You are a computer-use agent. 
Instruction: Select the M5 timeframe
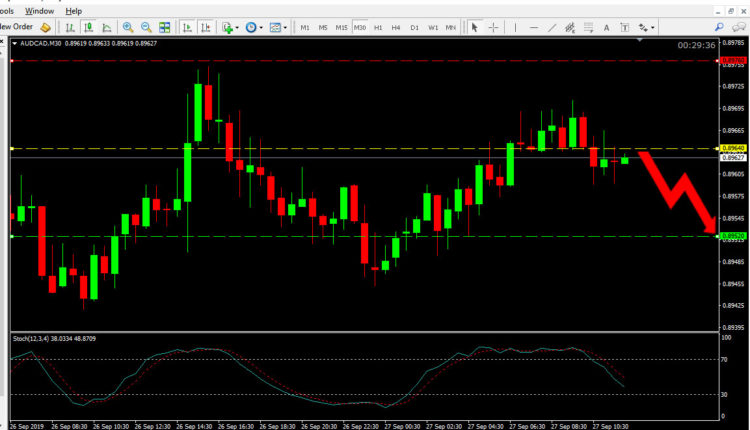(323, 28)
